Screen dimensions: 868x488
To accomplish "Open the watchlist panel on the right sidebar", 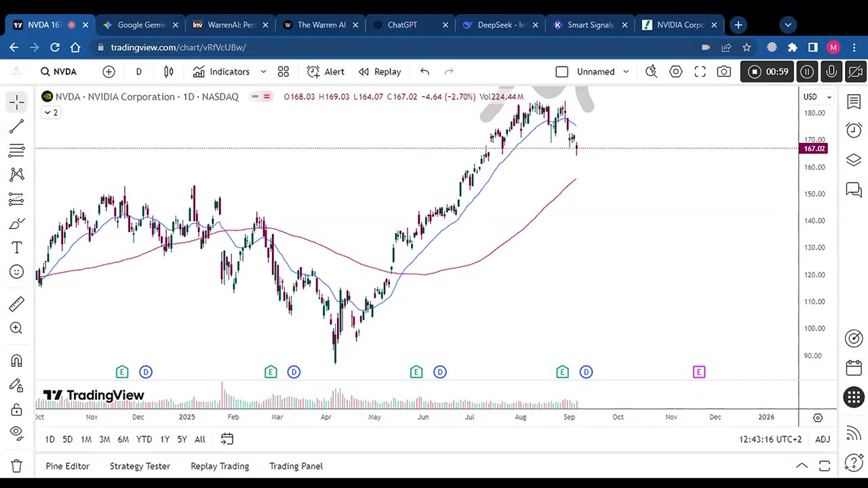I will pos(854,102).
